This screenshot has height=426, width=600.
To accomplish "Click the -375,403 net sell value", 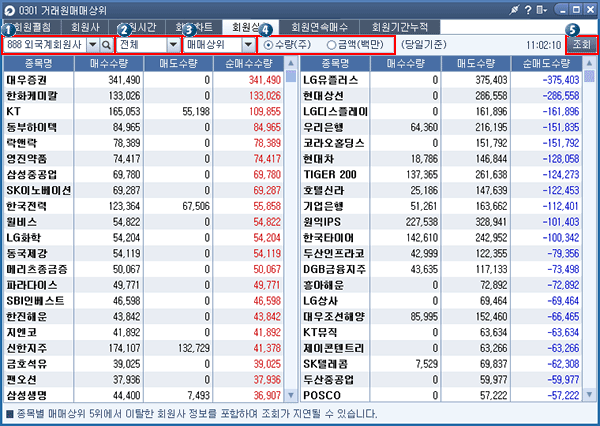I will 561,80.
